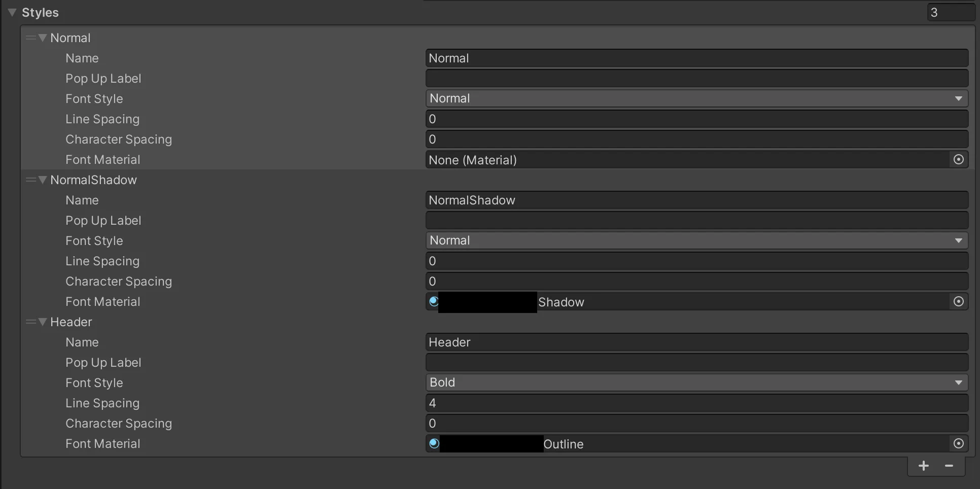Image resolution: width=980 pixels, height=489 pixels.
Task: Click the drag handle beside Normal element
Action: tap(30, 38)
